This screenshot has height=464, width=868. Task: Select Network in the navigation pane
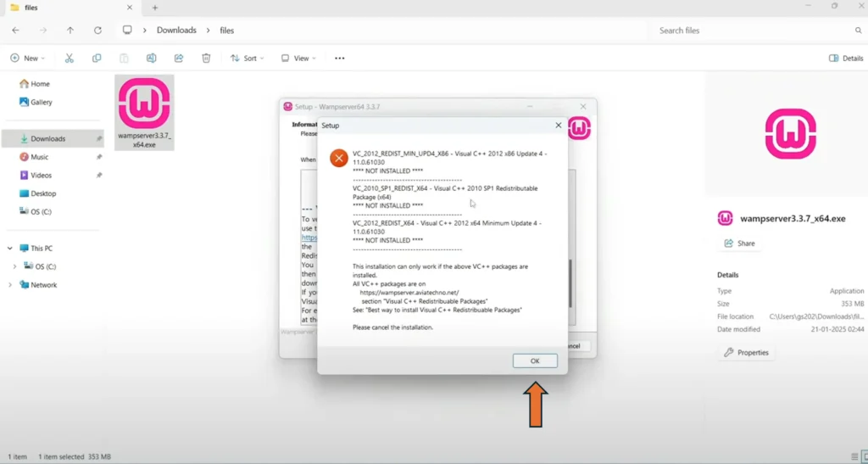43,285
